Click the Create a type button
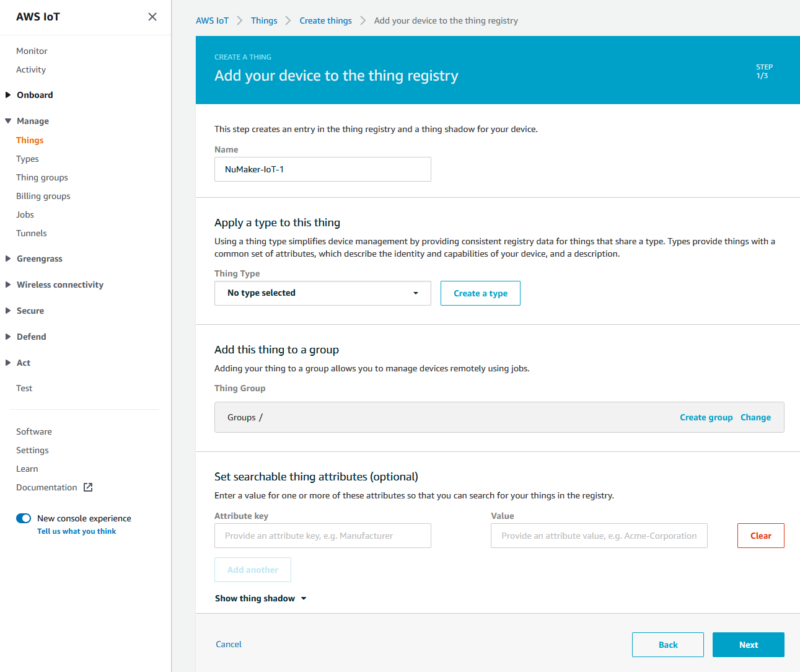The width and height of the screenshot is (800, 672). coord(480,293)
